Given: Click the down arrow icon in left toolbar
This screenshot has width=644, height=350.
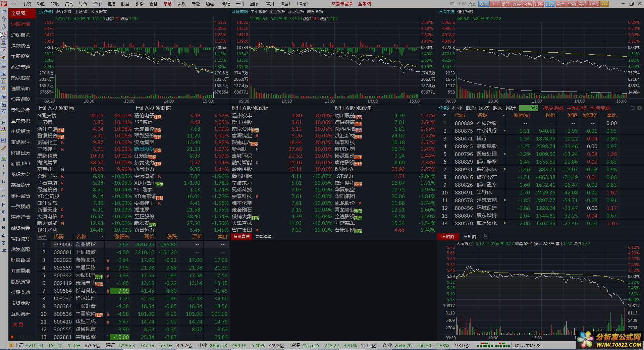Looking at the screenshot, I should pyautogui.click(x=4, y=27).
